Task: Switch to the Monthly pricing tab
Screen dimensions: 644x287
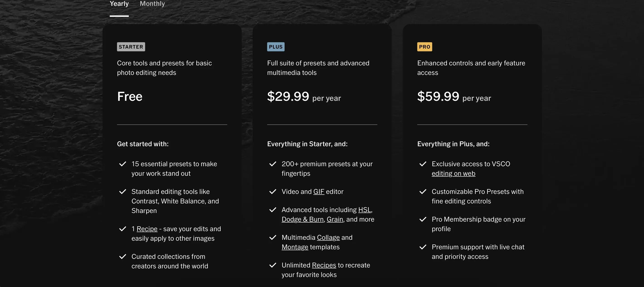Action: [152, 4]
